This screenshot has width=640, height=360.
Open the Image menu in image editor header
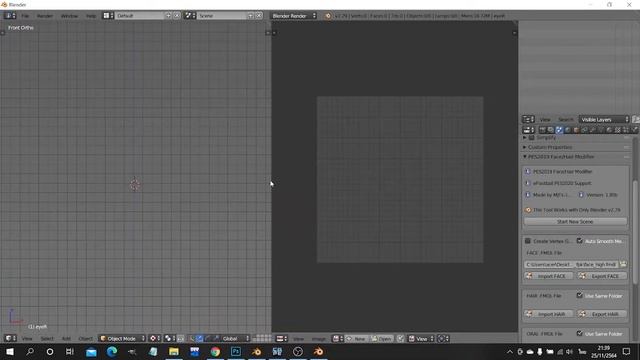[x=319, y=338]
